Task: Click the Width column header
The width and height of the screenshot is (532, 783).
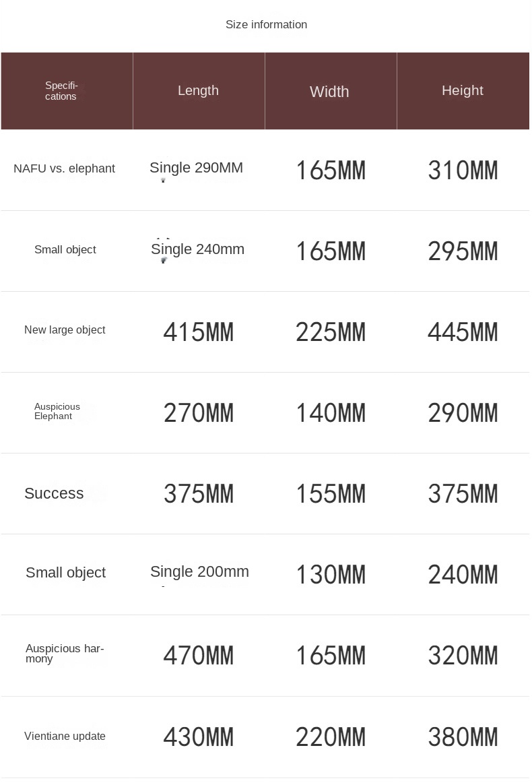Action: tap(329, 92)
